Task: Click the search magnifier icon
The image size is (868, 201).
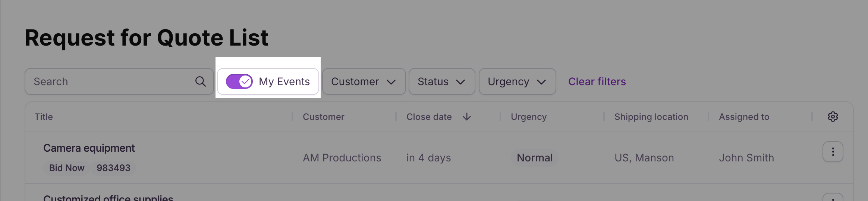Action: pyautogui.click(x=201, y=81)
